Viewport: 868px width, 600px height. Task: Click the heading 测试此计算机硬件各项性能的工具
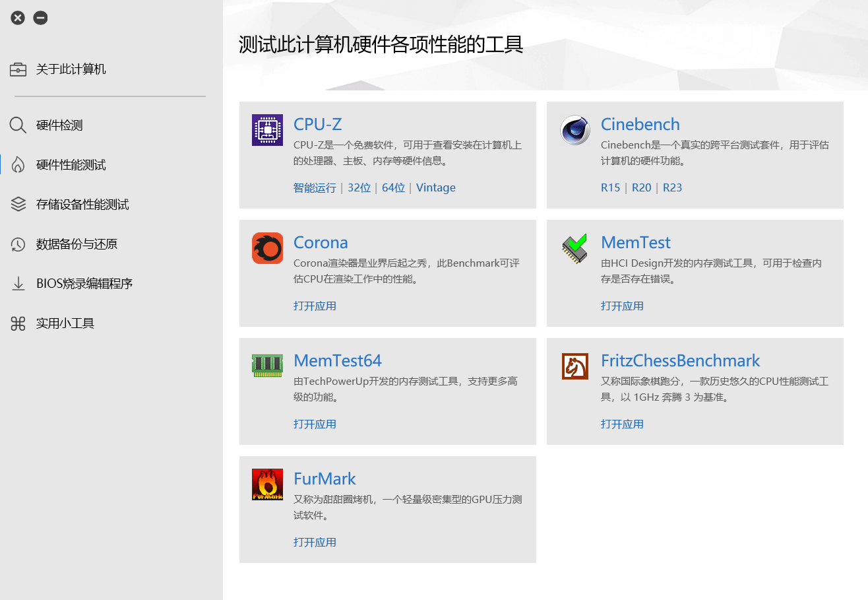pyautogui.click(x=381, y=45)
